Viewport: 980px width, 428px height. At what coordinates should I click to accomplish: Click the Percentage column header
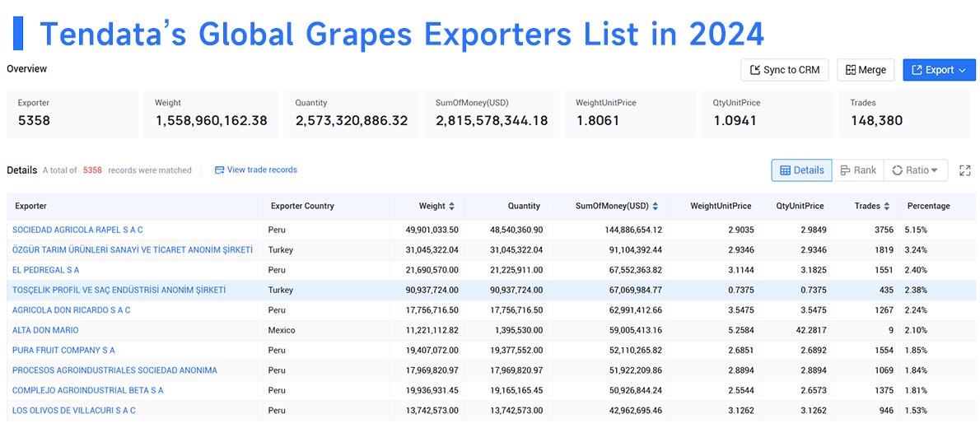tap(928, 207)
